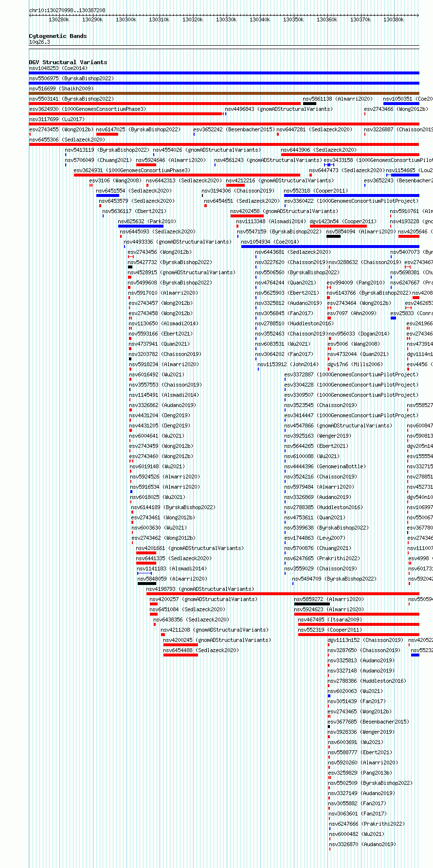This screenshot has width=433, height=868.
Task: Select nsv3326870 (Audano2019) label
Action: pos(362,844)
